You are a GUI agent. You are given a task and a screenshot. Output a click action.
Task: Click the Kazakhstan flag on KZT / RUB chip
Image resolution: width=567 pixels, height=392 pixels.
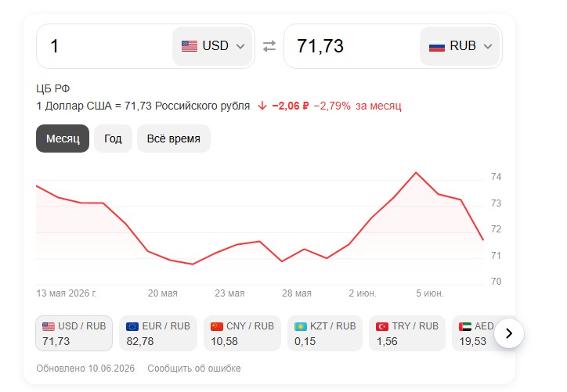coord(301,326)
